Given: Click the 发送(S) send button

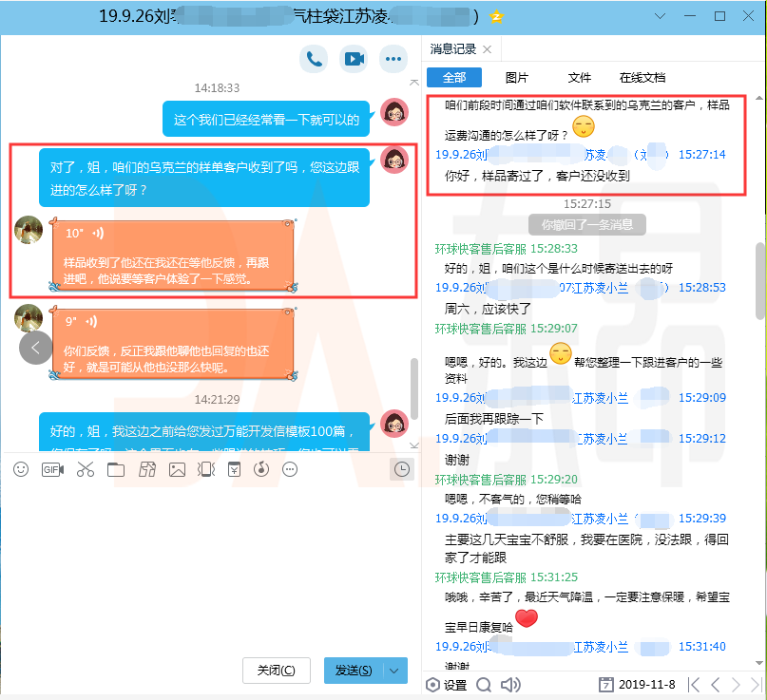Looking at the screenshot, I should 355,671.
